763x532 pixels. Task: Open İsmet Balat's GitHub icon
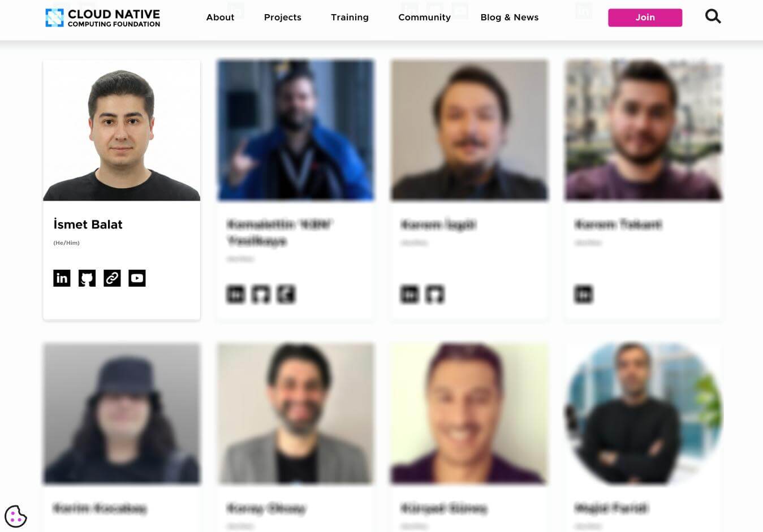point(87,278)
